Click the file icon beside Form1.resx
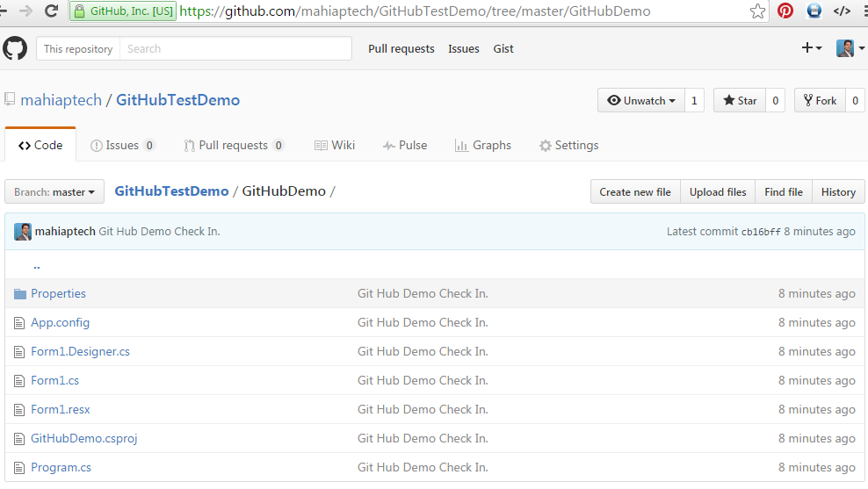The height and width of the screenshot is (489, 868). [19, 410]
